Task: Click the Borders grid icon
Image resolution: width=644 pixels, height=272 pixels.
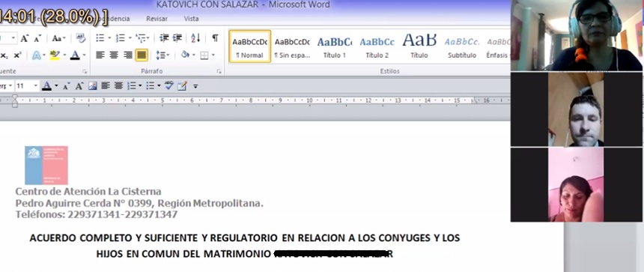Action: [204, 55]
